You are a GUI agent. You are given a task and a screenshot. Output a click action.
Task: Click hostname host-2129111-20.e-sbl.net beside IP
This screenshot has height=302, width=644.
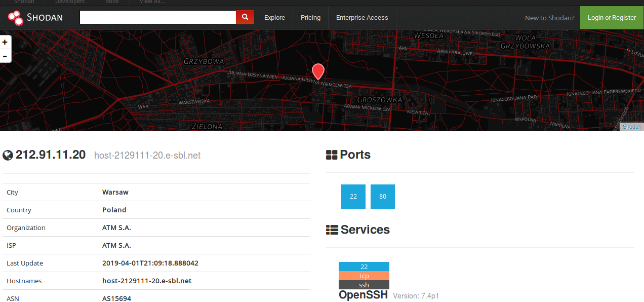pos(147,156)
